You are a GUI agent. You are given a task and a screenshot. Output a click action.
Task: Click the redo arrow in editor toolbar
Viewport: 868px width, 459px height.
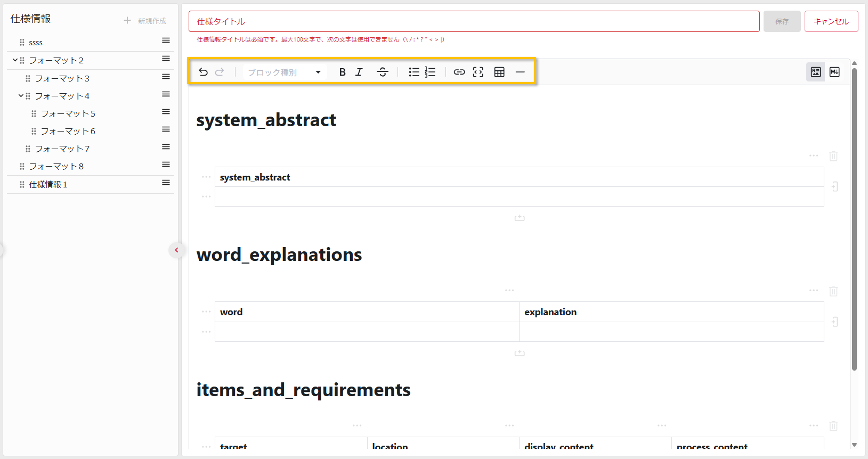220,72
